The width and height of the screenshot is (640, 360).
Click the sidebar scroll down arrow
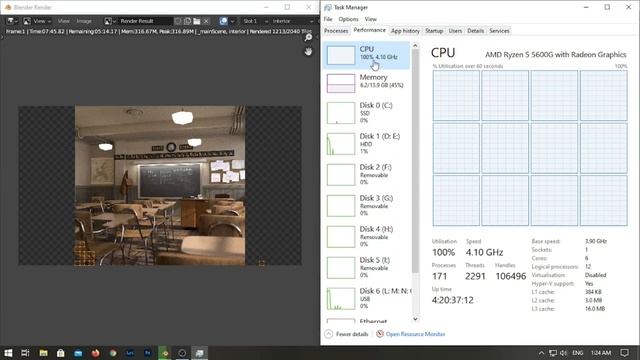point(415,319)
